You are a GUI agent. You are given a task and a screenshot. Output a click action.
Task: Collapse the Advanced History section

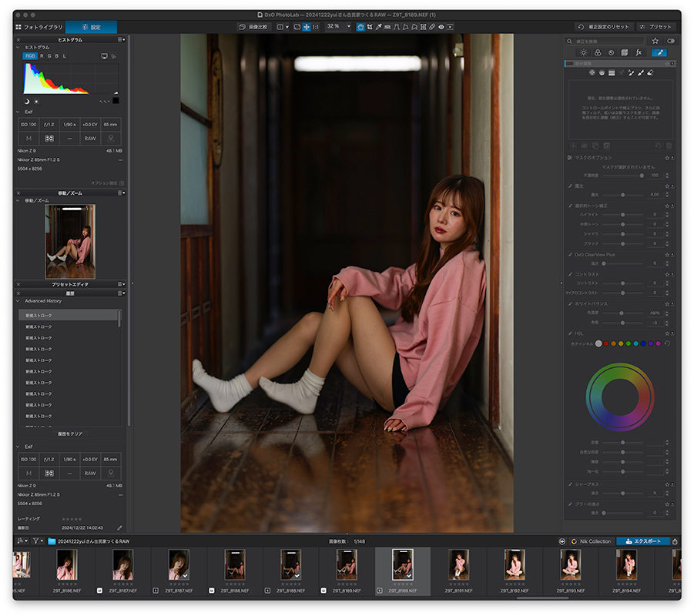(18, 301)
